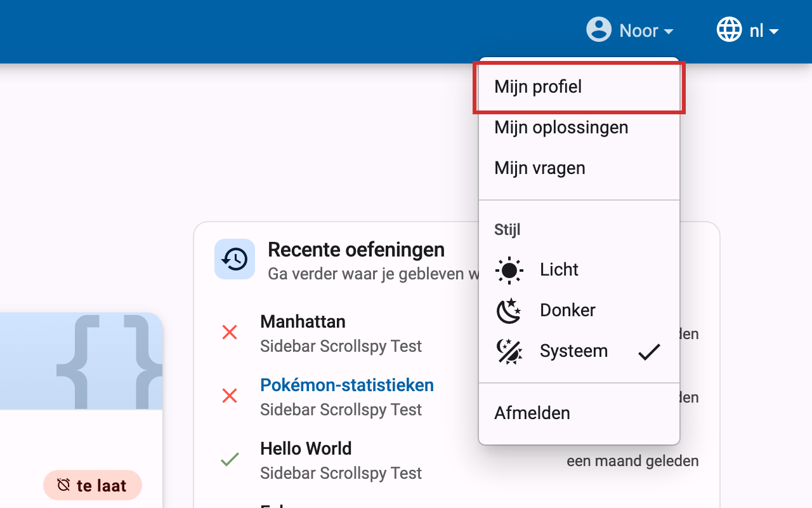Click the moon icon for Donker style
Viewport: 812px width, 508px height.
[x=509, y=311]
